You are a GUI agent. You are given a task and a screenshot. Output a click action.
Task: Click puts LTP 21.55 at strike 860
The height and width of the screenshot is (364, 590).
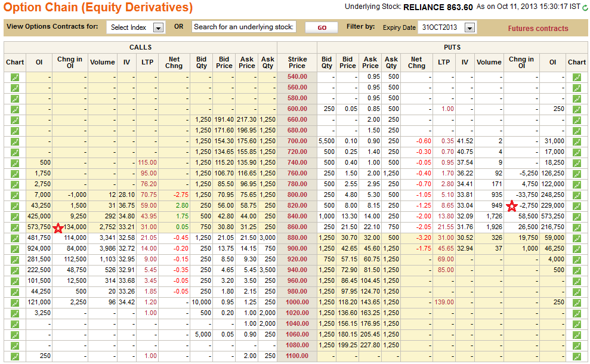pyautogui.click(x=446, y=227)
